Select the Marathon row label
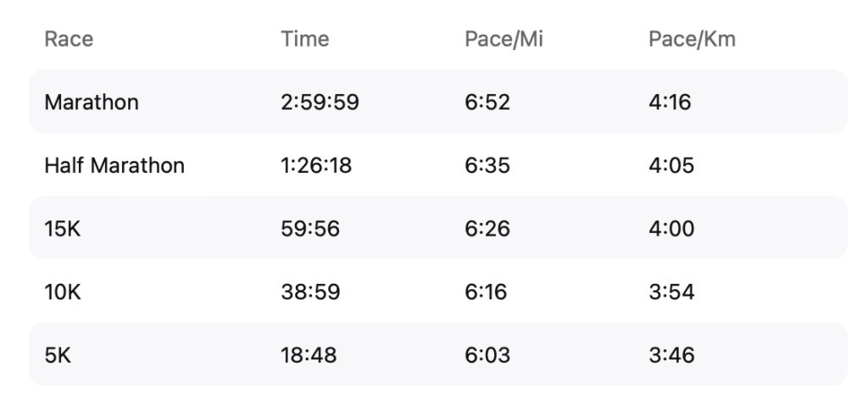 click(x=92, y=103)
